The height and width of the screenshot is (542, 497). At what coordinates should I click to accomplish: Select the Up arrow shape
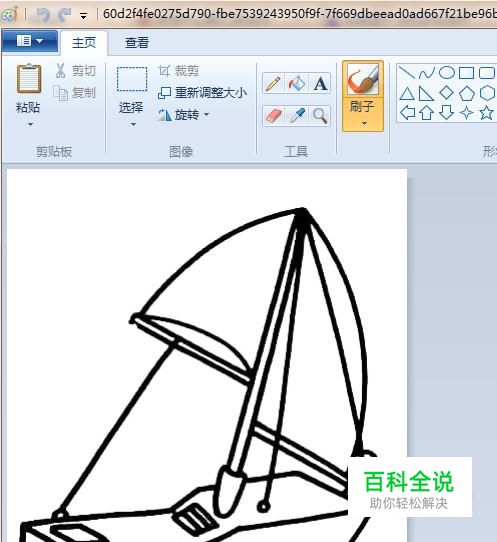tap(427, 113)
